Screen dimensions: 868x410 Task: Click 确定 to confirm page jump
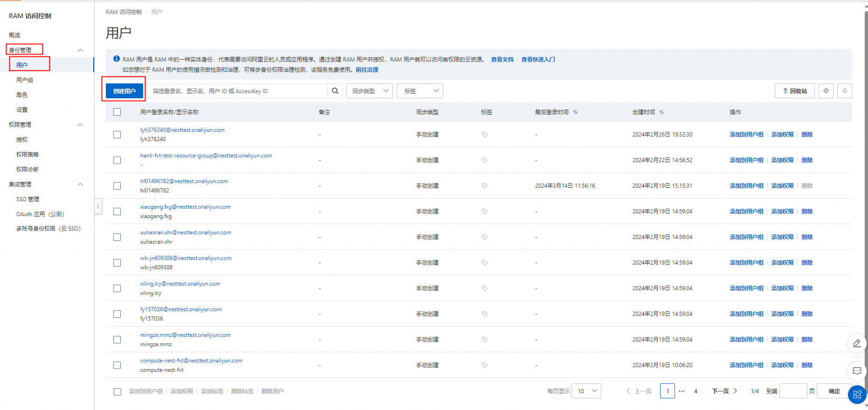click(x=834, y=391)
